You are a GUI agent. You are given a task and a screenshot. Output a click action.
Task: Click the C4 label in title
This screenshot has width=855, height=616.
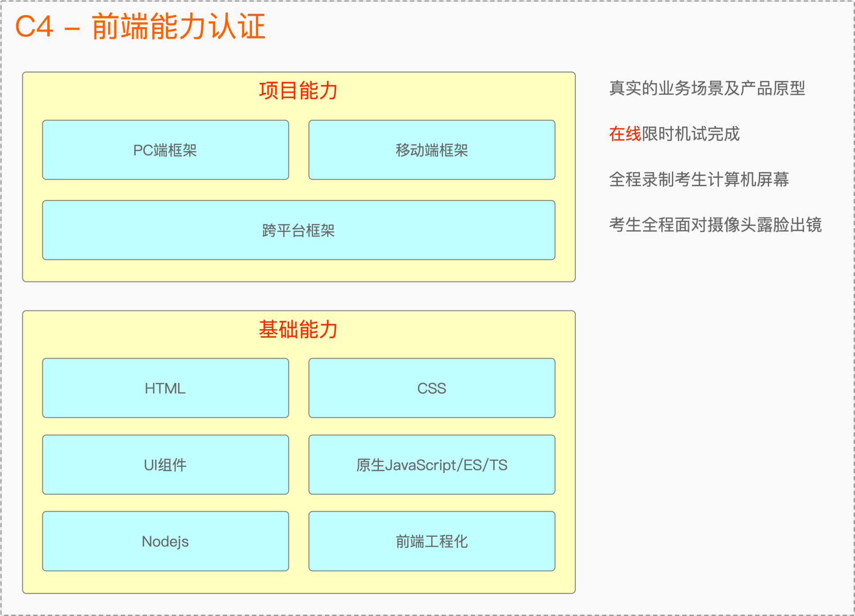(34, 27)
